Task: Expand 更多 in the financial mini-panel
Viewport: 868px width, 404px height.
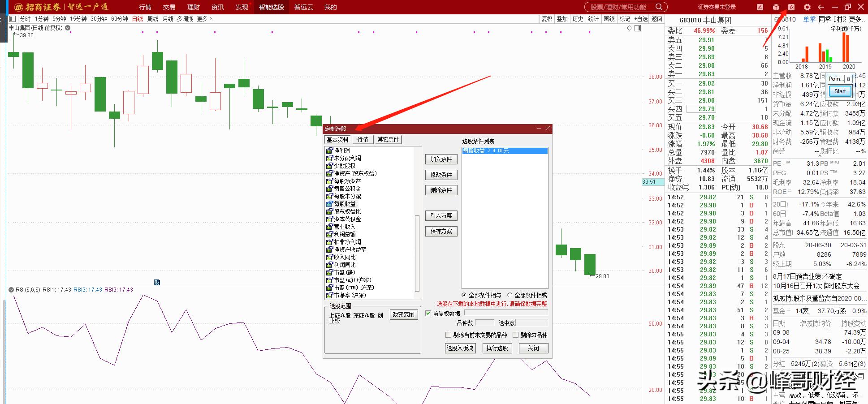Action: tap(857, 19)
